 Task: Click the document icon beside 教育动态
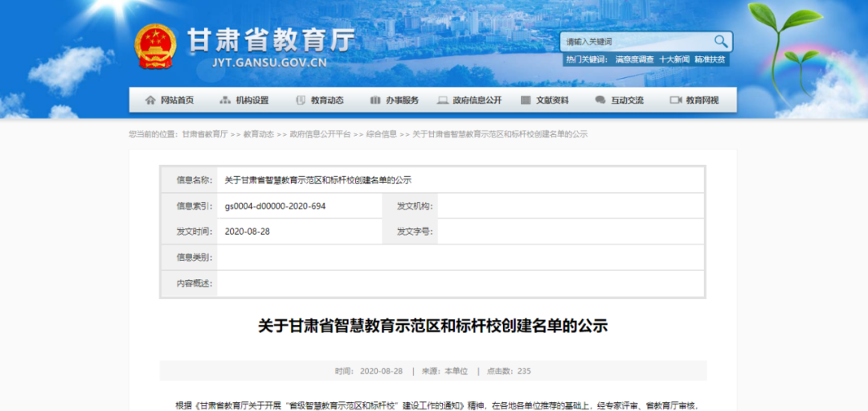tap(301, 101)
